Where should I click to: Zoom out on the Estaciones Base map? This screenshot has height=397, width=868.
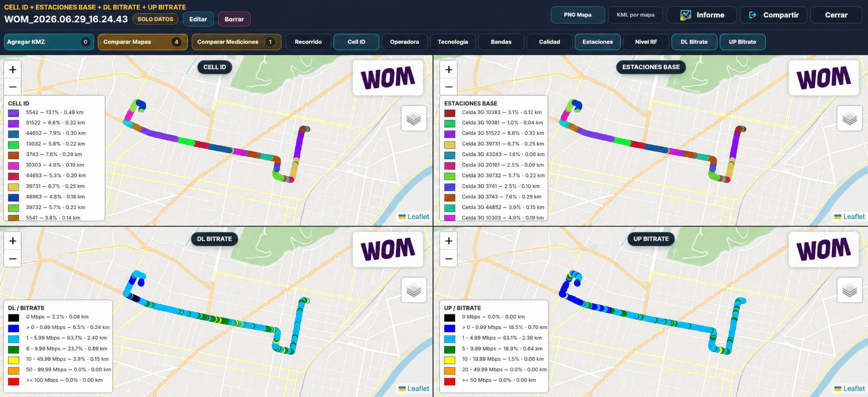[x=449, y=87]
